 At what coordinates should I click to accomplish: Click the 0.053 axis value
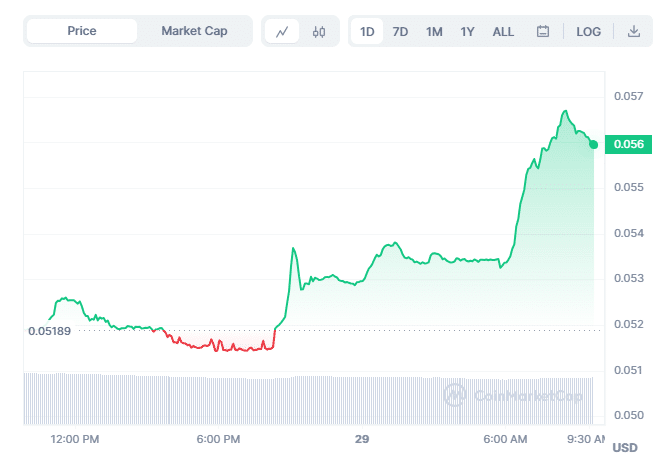[x=629, y=278]
